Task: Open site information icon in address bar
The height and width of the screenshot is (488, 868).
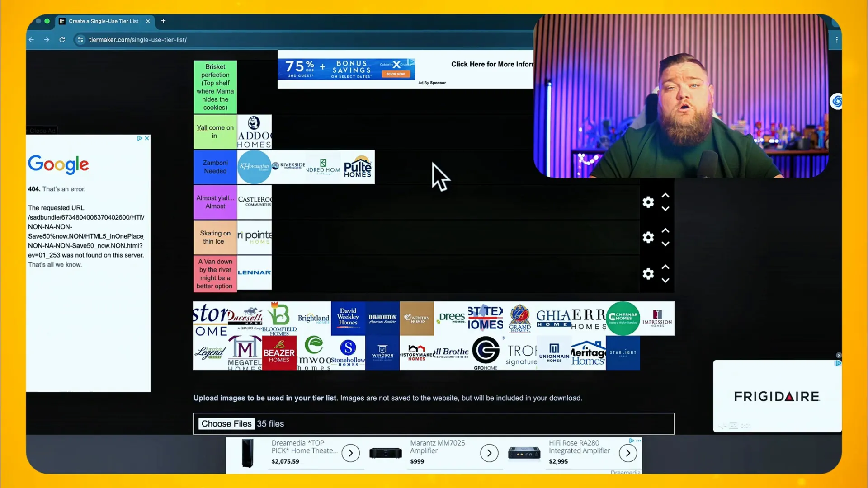Action: point(80,40)
